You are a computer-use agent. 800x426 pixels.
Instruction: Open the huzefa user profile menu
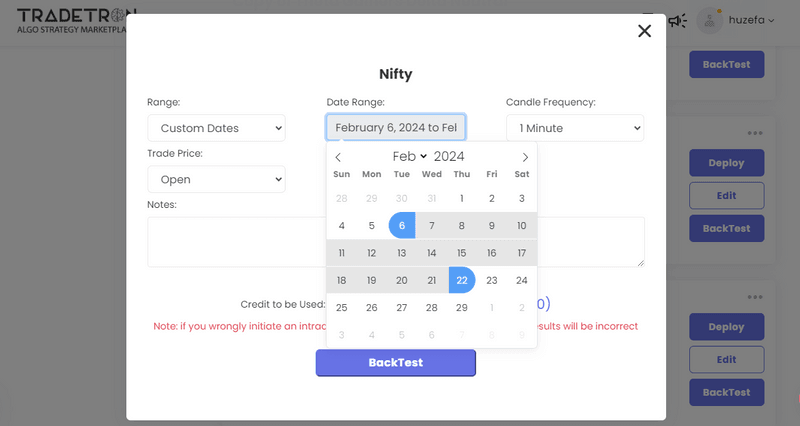(736, 20)
